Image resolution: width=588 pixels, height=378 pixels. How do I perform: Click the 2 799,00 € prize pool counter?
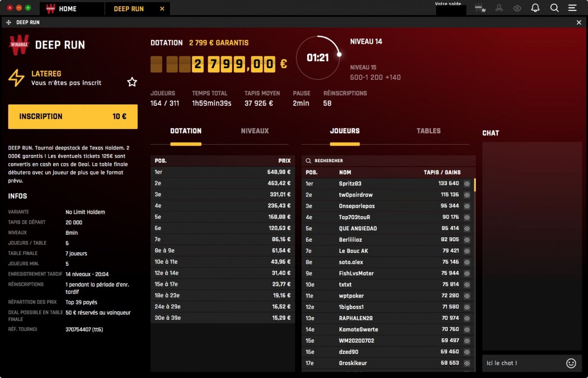(x=219, y=64)
